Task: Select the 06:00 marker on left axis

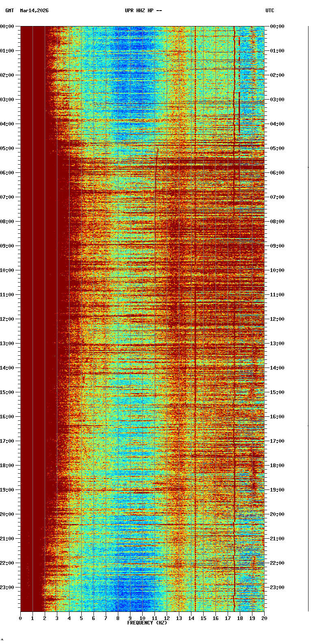Action: 7,173
